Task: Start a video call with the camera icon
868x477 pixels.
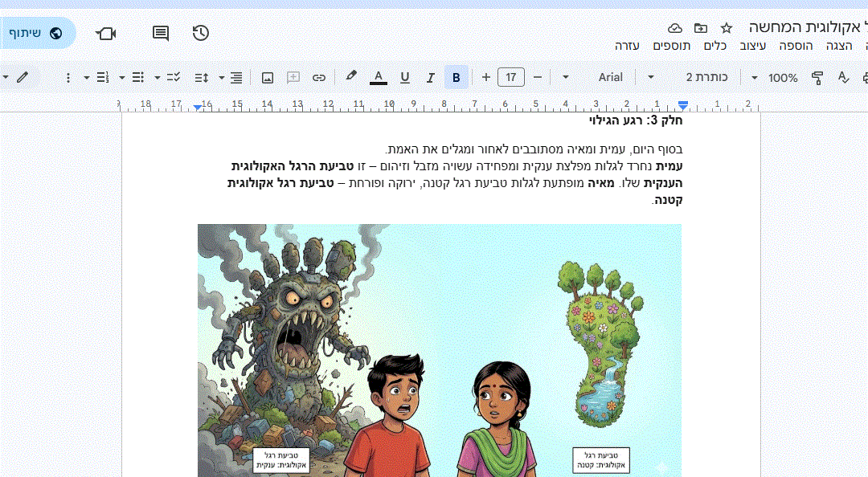Action: pyautogui.click(x=106, y=33)
